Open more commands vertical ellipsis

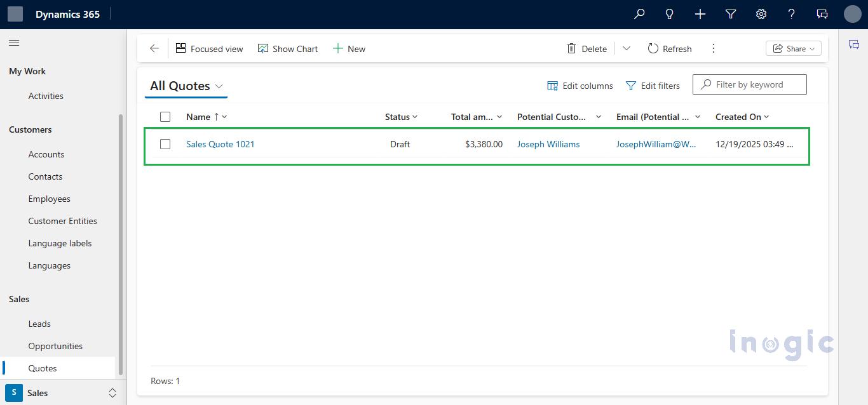click(714, 49)
